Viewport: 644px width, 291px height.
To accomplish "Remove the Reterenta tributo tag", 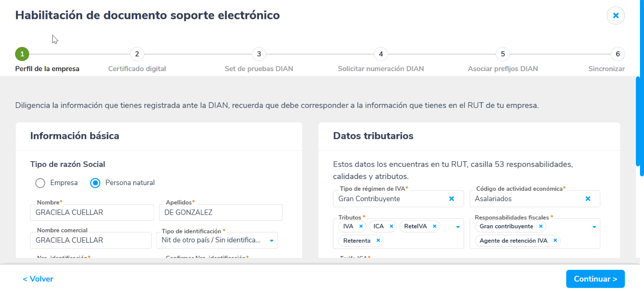I will coord(378,240).
